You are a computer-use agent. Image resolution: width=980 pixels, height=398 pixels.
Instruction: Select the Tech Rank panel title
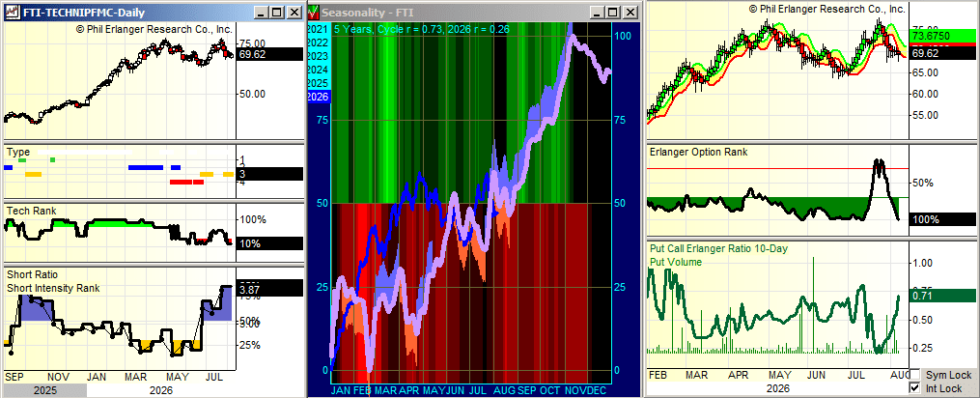[x=31, y=211]
